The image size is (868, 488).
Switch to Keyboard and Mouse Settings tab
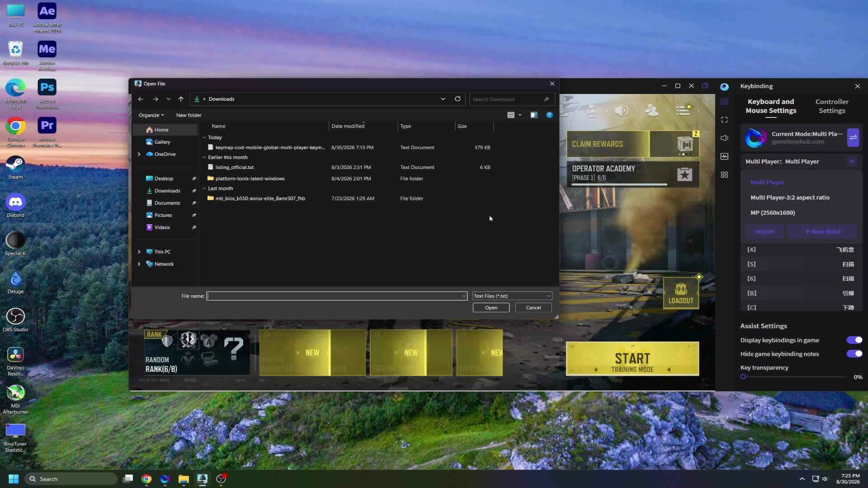point(771,106)
